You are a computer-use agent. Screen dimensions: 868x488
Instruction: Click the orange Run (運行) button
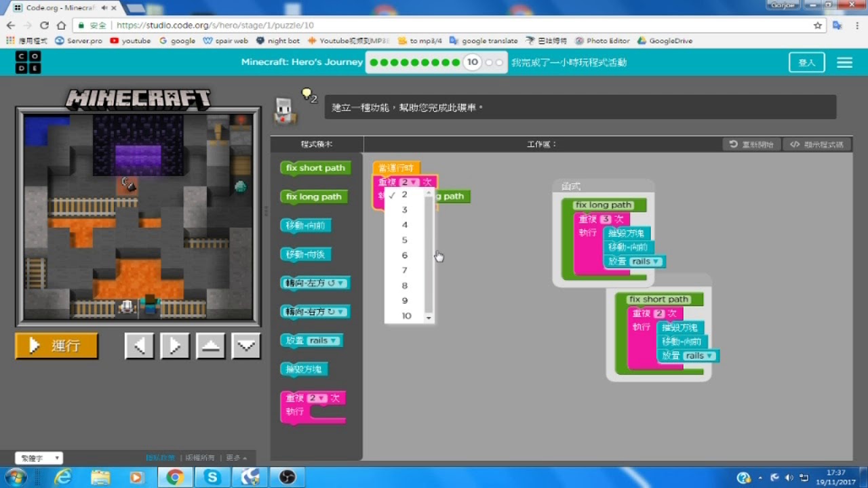coord(57,346)
